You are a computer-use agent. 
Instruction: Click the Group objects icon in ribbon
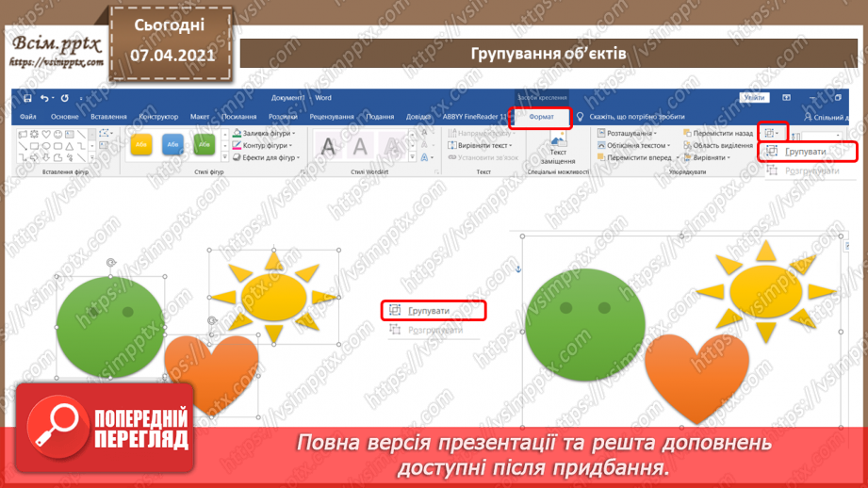tap(772, 133)
